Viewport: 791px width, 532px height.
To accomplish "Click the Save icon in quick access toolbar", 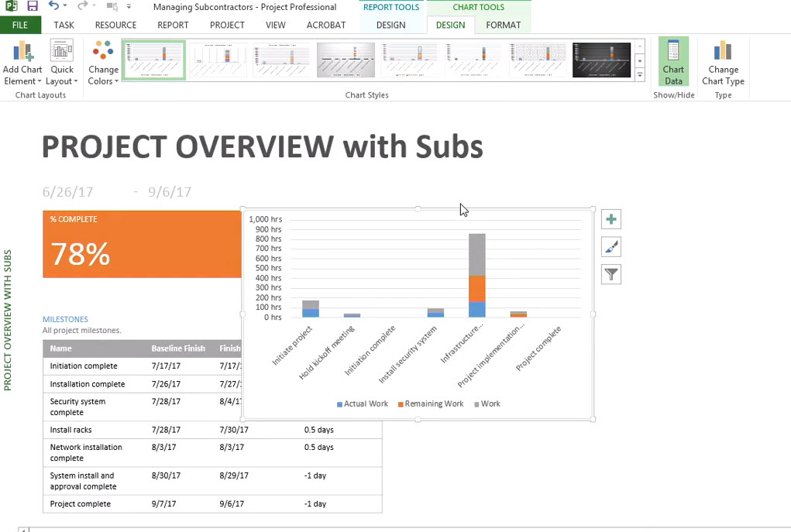I will pyautogui.click(x=33, y=7).
